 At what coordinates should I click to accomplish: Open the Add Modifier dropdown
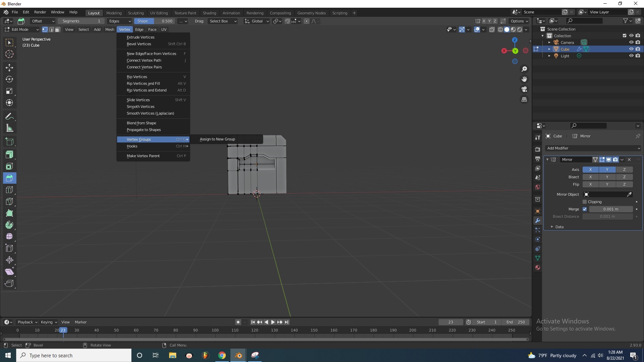tap(593, 148)
